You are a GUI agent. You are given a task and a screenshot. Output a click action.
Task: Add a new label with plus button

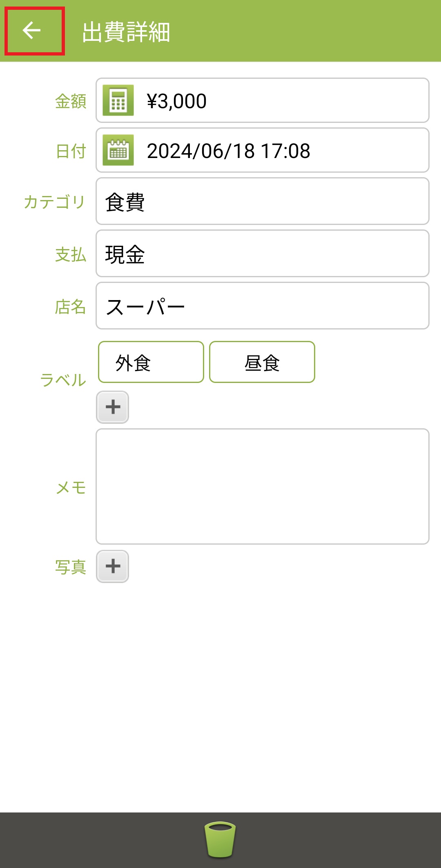(113, 407)
